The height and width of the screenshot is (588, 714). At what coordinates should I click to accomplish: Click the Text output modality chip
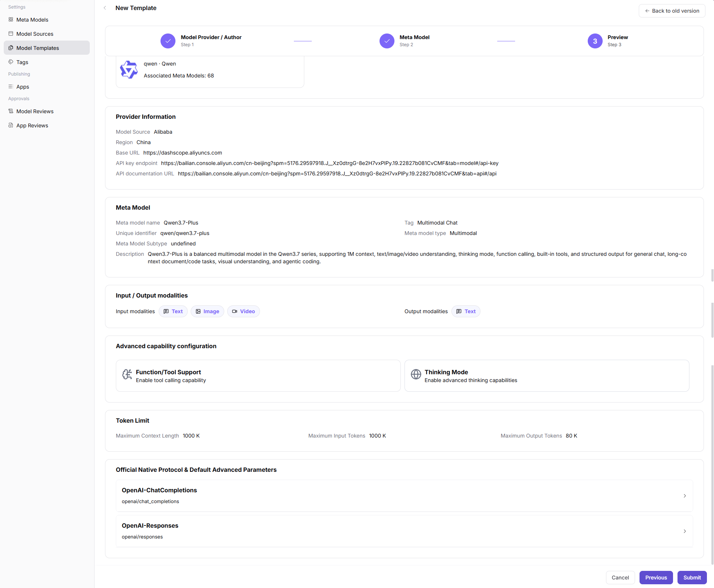(x=466, y=311)
